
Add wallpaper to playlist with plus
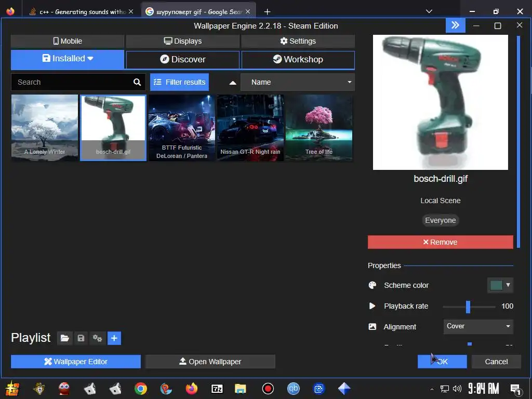[114, 338]
